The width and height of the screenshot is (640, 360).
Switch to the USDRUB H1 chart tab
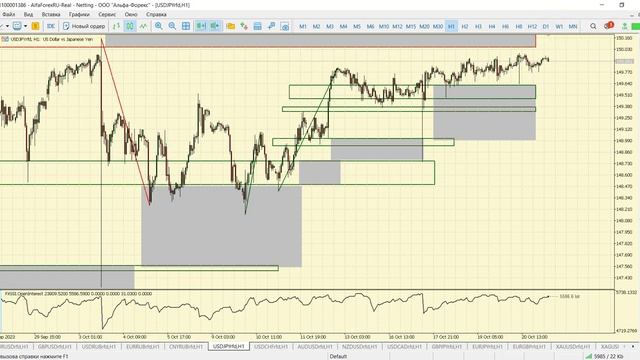[99, 347]
